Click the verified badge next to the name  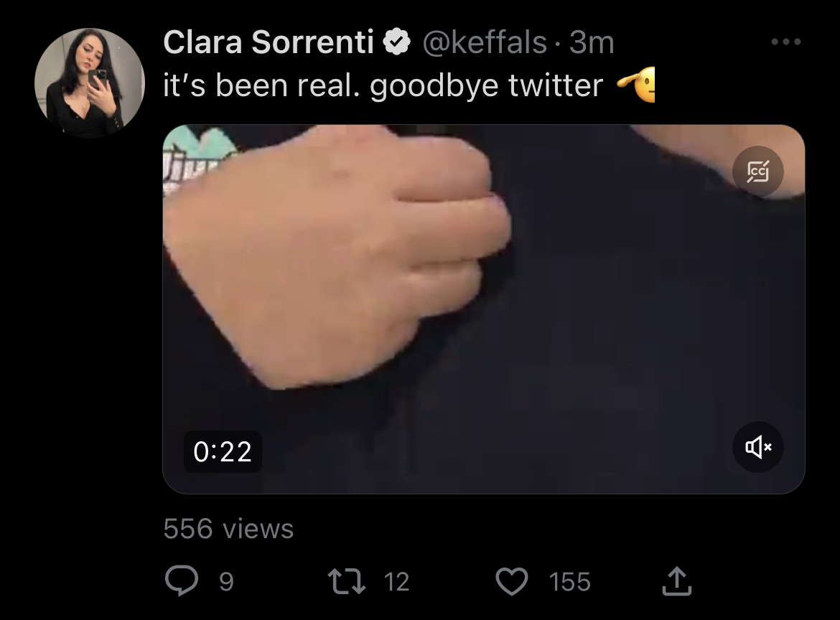[397, 42]
